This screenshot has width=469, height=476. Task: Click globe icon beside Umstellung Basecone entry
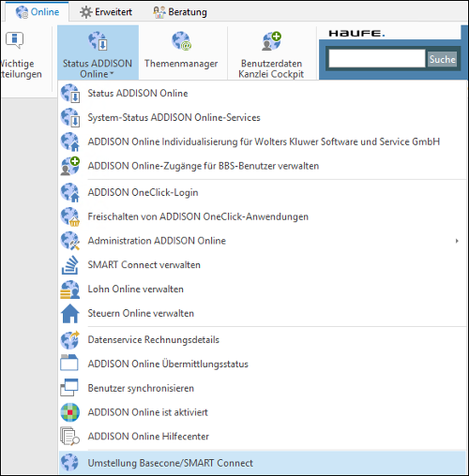(x=69, y=463)
